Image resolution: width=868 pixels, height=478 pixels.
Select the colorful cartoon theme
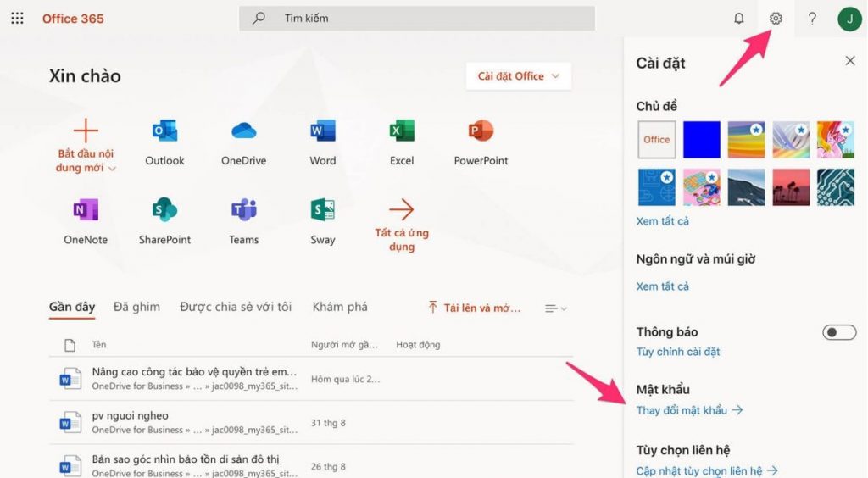835,139
